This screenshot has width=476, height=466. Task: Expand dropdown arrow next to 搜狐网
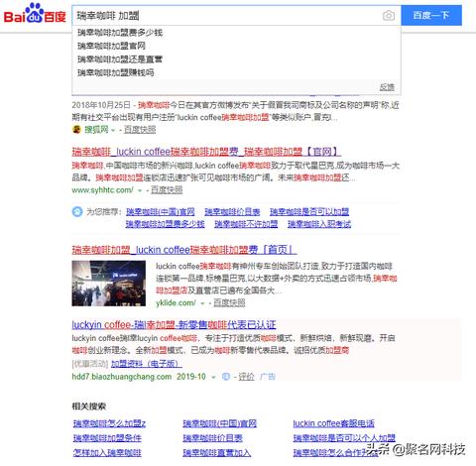[x=113, y=130]
